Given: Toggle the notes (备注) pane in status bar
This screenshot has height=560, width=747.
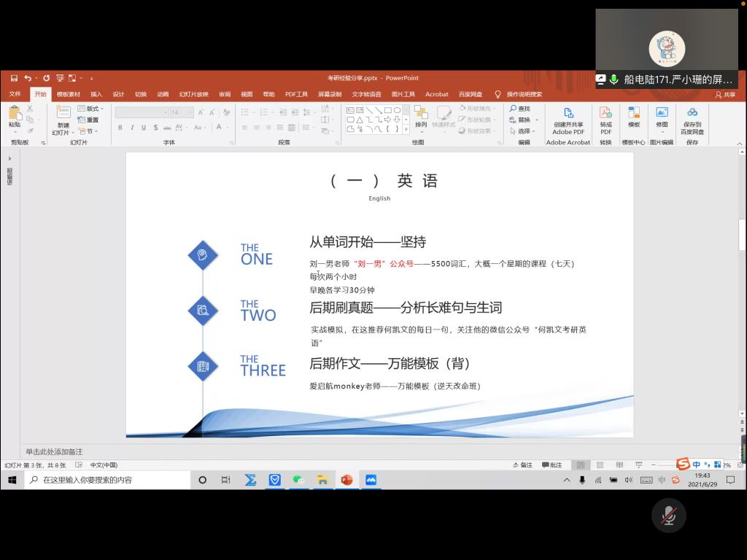Looking at the screenshot, I should (x=522, y=465).
